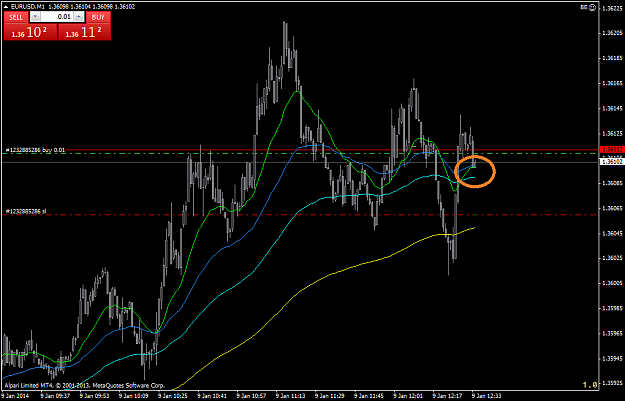The width and height of the screenshot is (625, 401).
Task: Decrease lot volume with the down arrow
Action: pyautogui.click(x=35, y=17)
